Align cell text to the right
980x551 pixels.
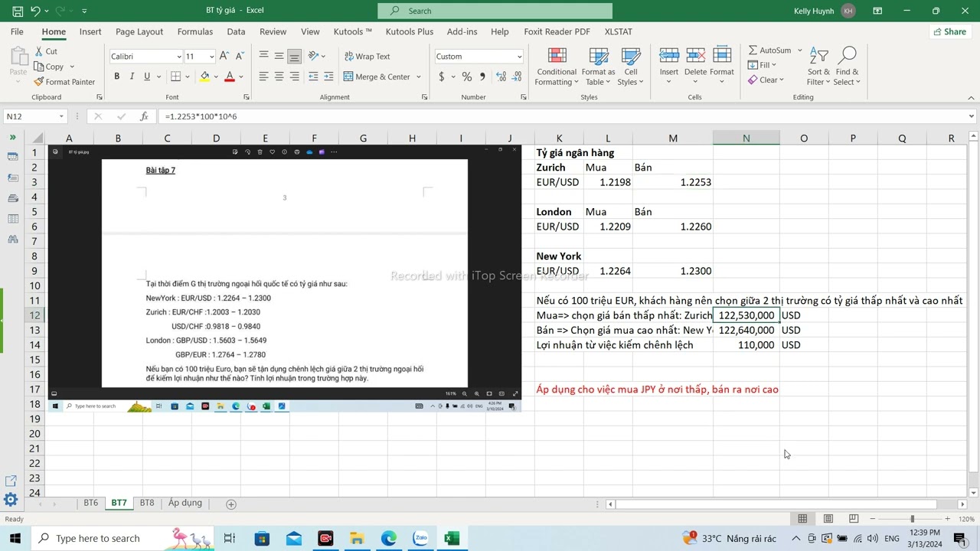[294, 77]
